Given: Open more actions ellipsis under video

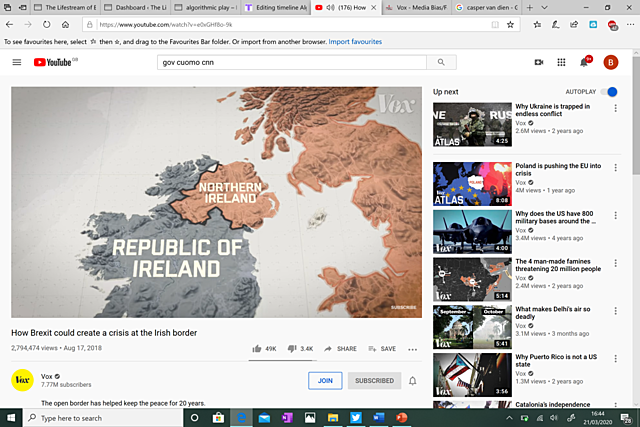Looking at the screenshot, I should tap(413, 349).
